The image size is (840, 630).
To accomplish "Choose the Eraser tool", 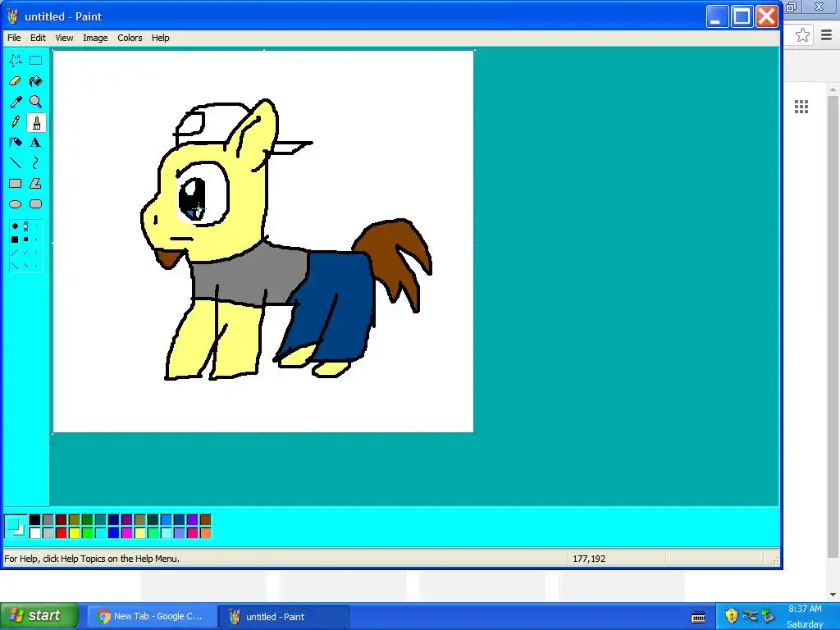I will point(16,81).
